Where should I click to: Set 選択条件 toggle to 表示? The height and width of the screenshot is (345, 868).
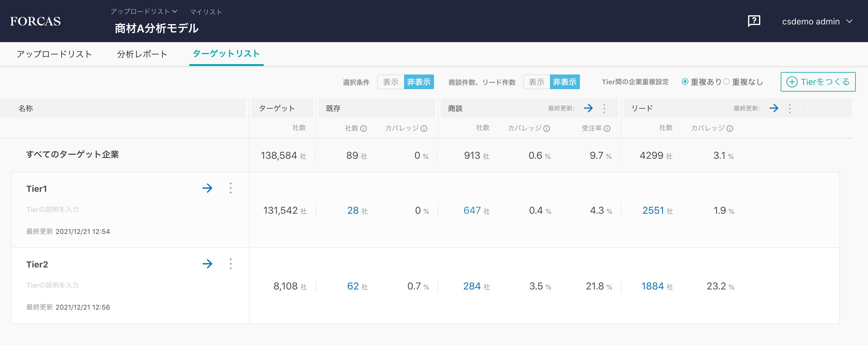[x=391, y=82]
